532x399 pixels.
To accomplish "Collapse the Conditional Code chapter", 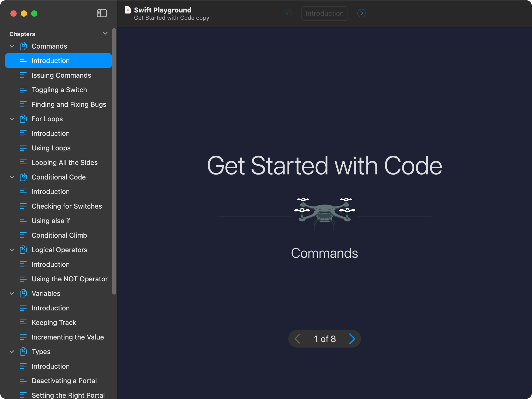I will (12, 177).
